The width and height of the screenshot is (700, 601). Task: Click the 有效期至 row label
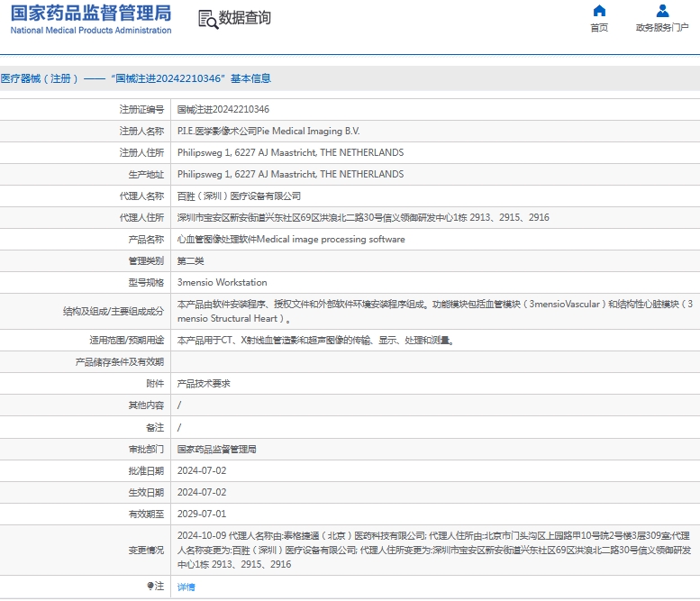(146, 514)
